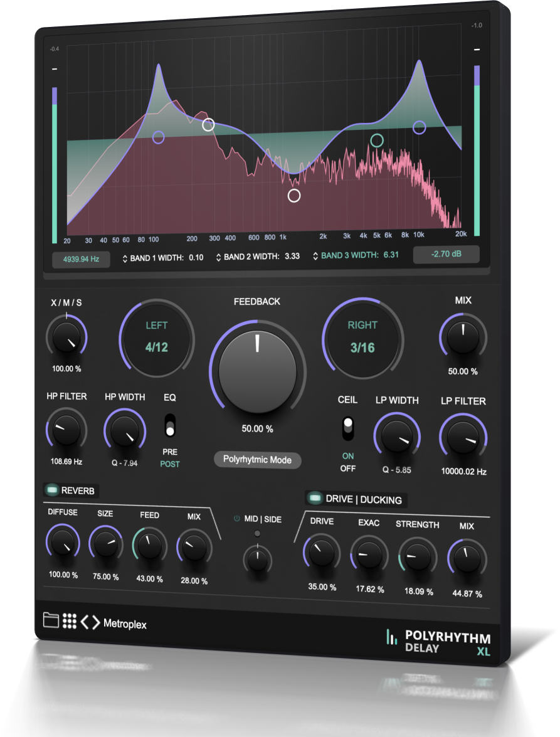Click the purple high-peak EQ node
Screen dimensions: 560x737
419,127
